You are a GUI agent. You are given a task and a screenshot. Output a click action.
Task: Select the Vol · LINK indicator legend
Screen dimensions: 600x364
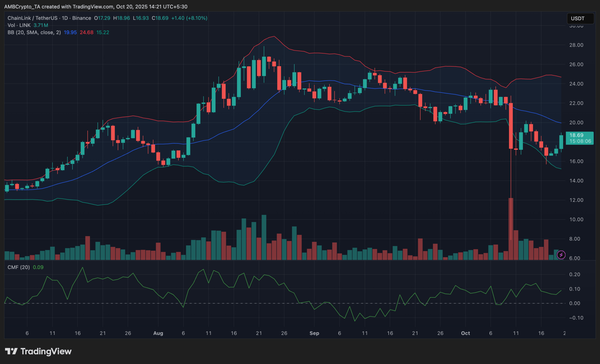point(19,25)
